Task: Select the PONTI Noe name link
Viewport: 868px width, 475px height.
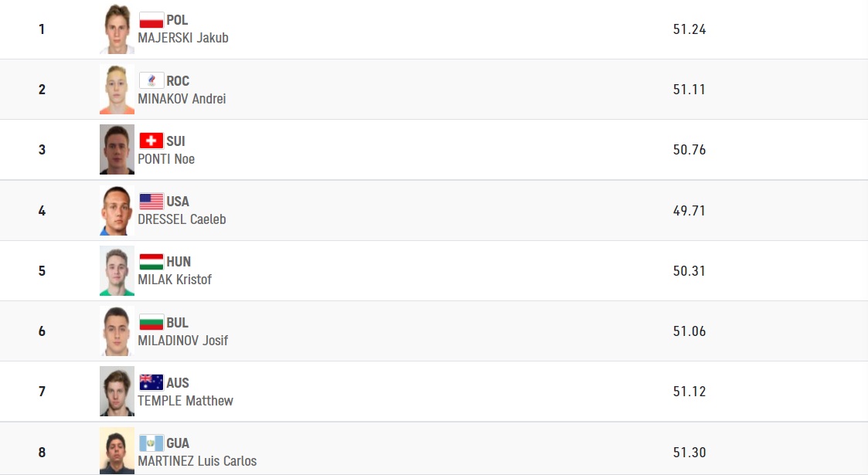Action: click(166, 159)
